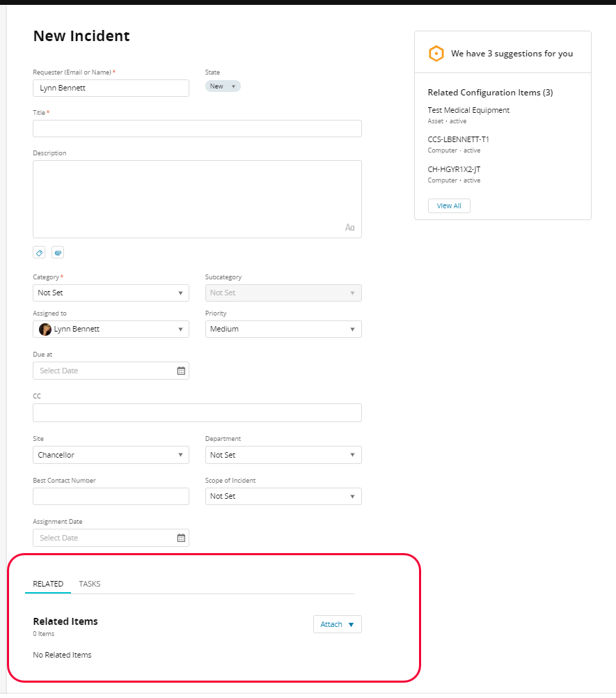616x698 pixels.
Task: Click Lynn Bennett's avatar in Assigned to
Action: coord(45,329)
